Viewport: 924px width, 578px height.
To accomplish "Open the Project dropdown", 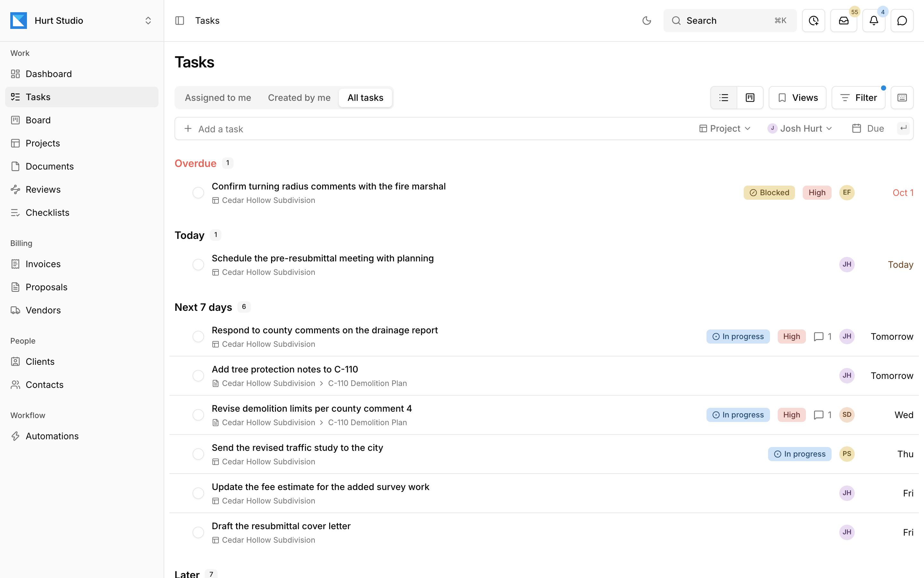I will tap(725, 128).
